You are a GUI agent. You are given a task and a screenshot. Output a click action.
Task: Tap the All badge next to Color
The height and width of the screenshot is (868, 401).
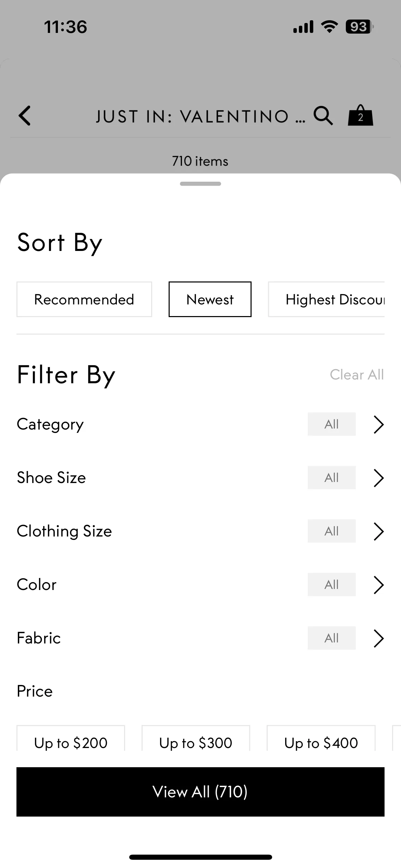[x=332, y=584]
